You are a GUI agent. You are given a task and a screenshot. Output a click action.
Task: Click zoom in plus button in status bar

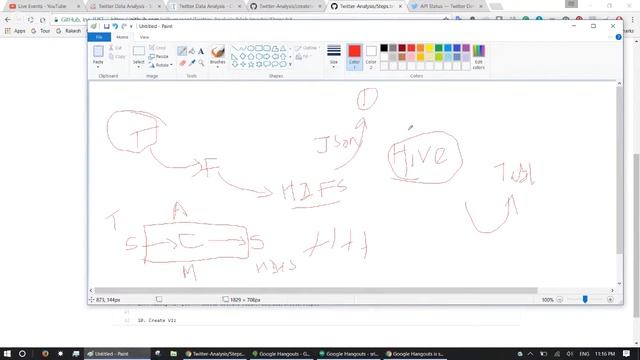(x=610, y=300)
